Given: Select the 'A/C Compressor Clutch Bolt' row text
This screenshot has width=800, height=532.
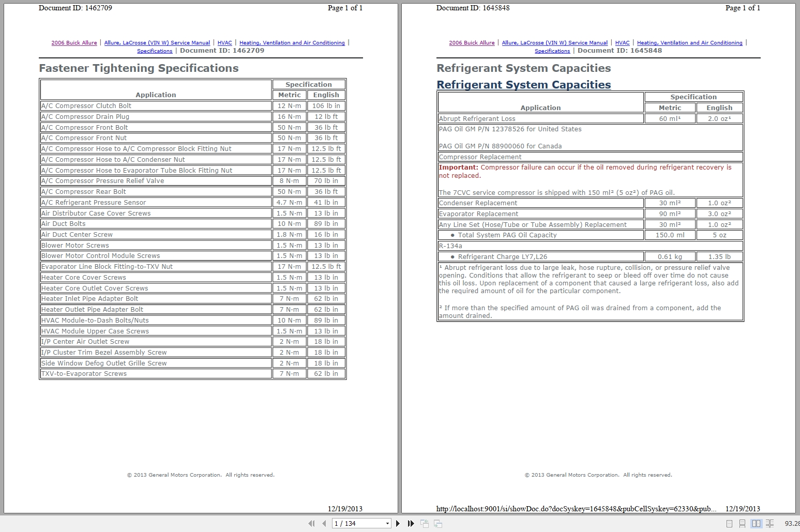Looking at the screenshot, I should click(x=86, y=106).
